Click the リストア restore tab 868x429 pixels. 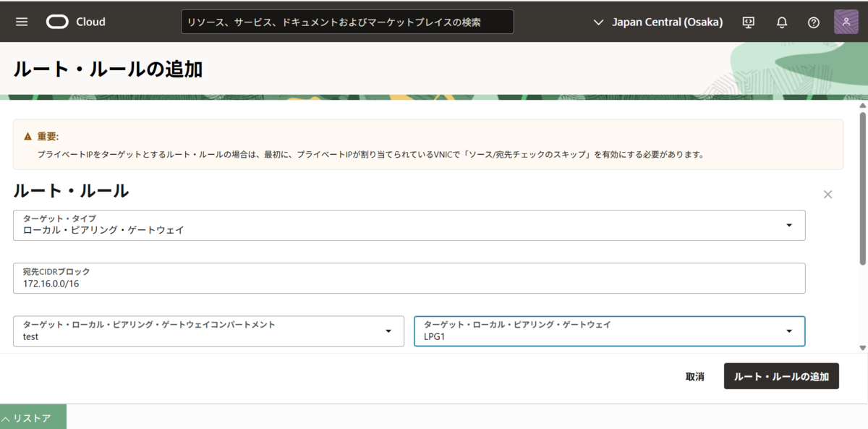click(33, 417)
